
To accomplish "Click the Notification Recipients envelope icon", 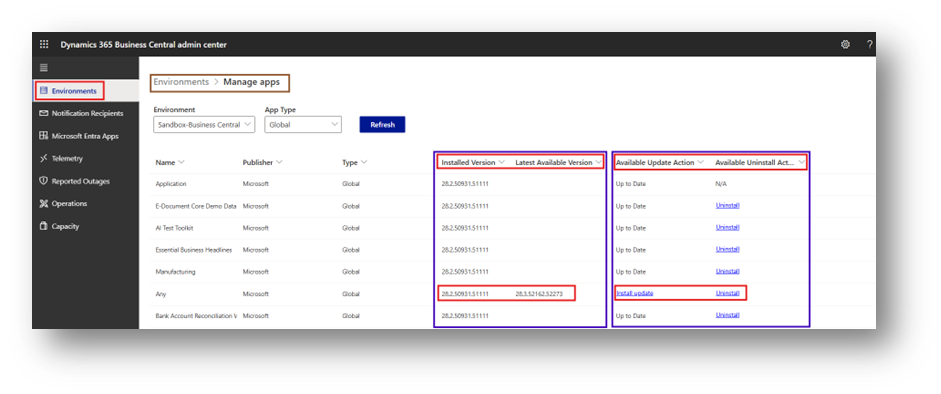I will pos(43,113).
